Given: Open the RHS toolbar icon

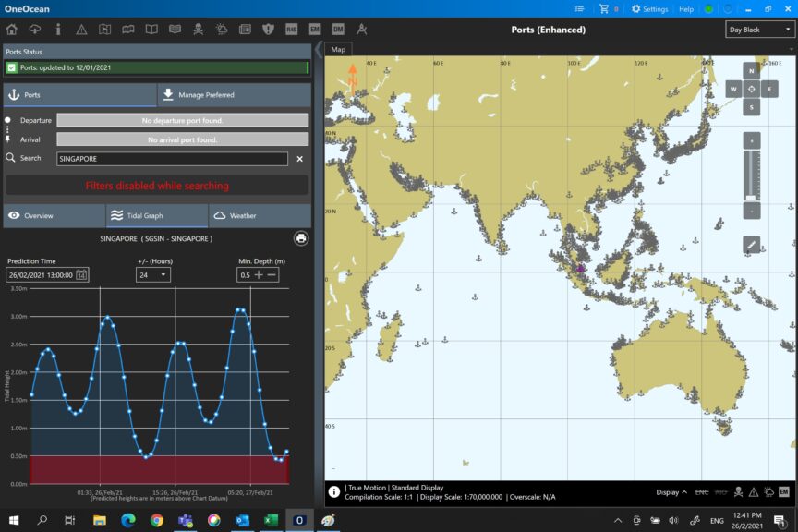Looking at the screenshot, I should pyautogui.click(x=292, y=30).
